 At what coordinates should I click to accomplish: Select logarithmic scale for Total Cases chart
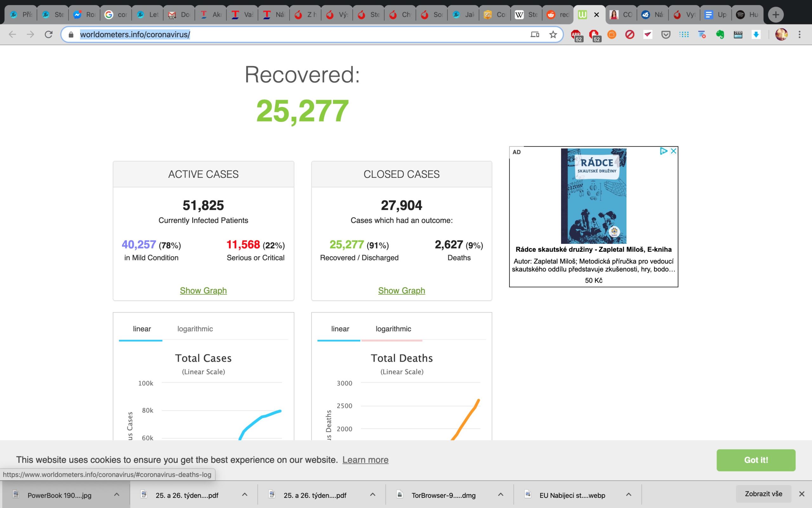coord(195,329)
